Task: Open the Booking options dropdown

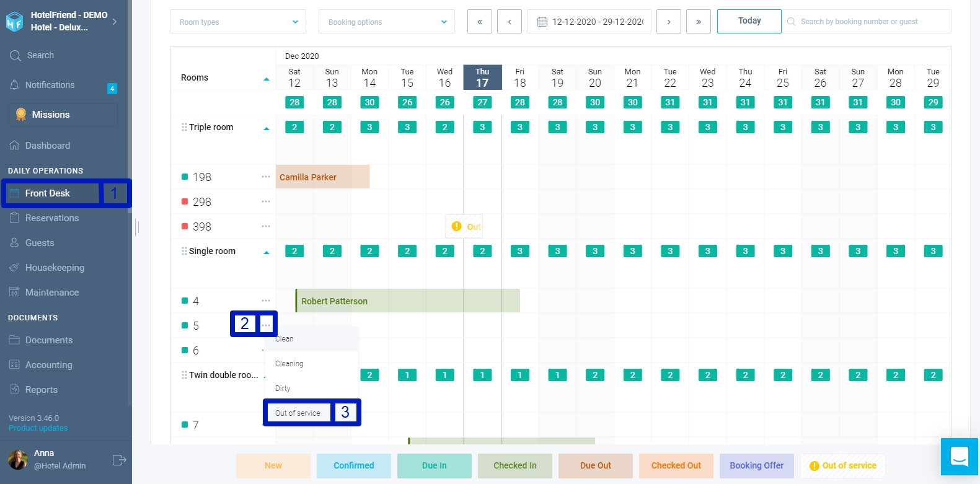Action: click(387, 22)
